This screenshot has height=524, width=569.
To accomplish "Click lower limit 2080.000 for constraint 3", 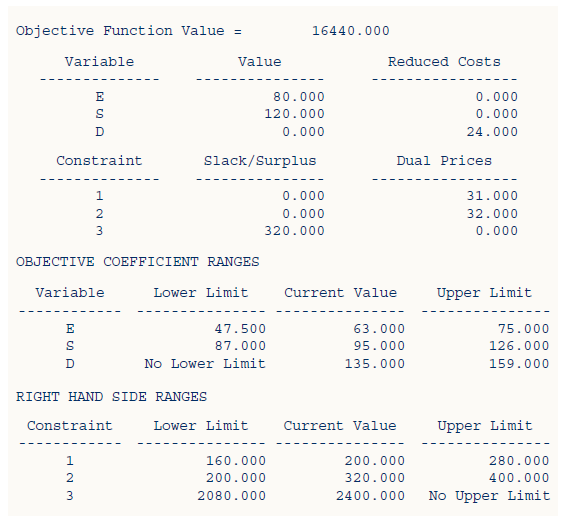I will click(232, 496).
